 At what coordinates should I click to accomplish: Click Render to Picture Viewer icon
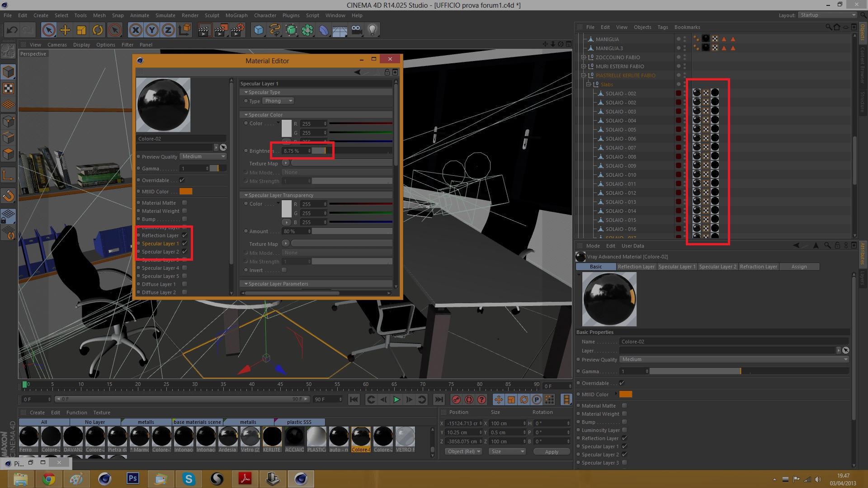pyautogui.click(x=221, y=30)
